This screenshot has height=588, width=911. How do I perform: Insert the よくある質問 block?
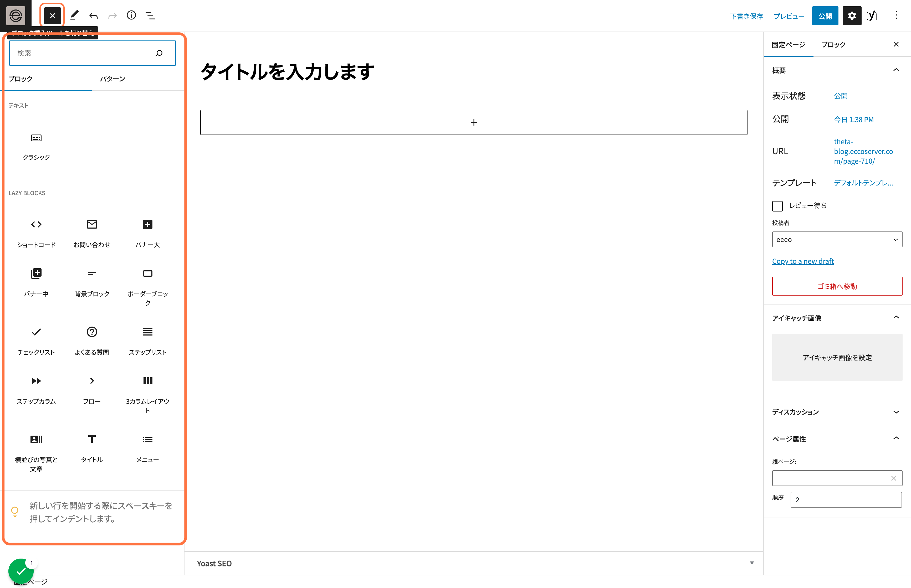(92, 341)
